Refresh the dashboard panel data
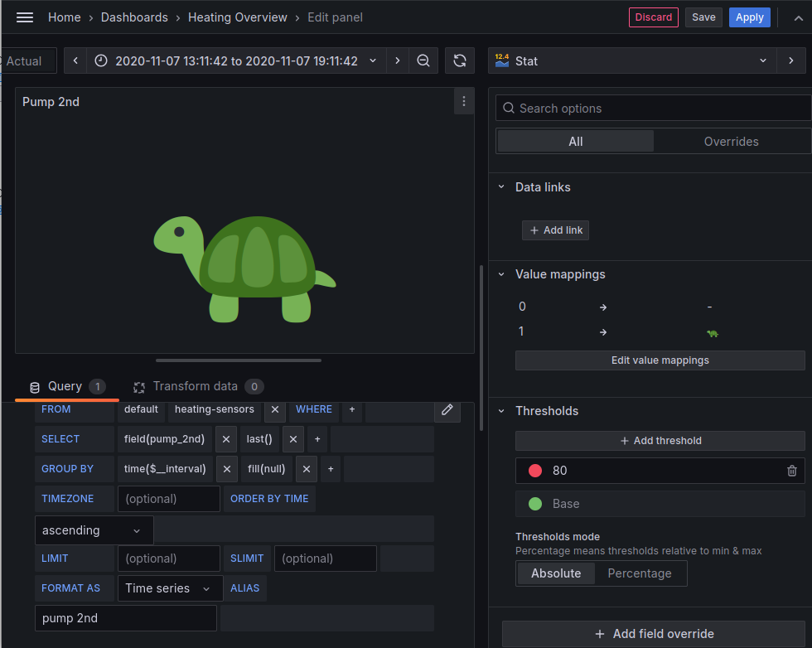Viewport: 812px width, 648px height. [459, 60]
